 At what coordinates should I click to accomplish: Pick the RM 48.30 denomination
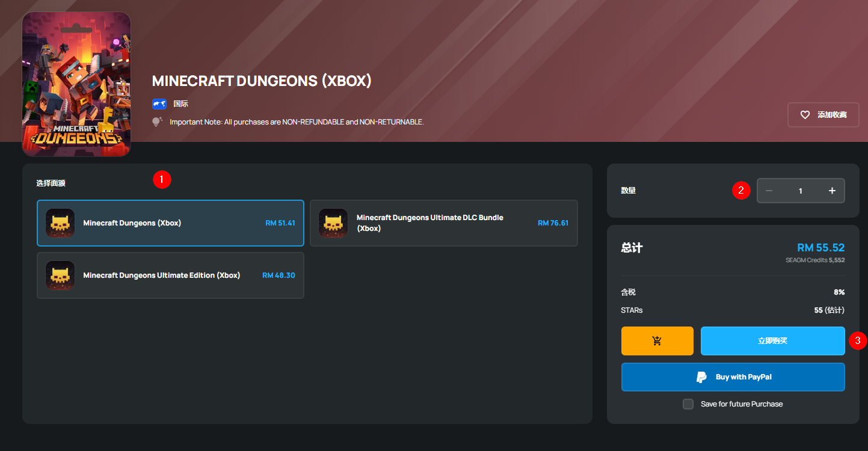279,275
